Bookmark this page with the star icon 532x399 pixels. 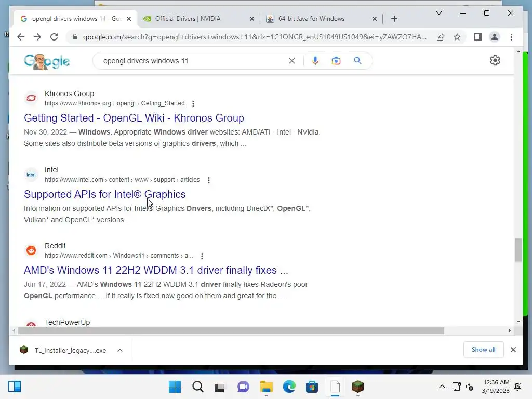coord(457,37)
